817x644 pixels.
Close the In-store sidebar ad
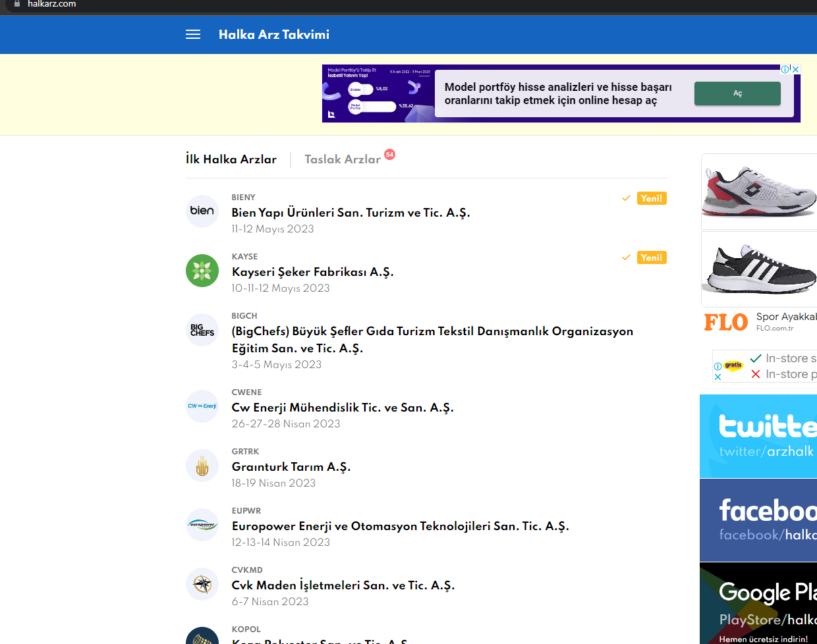[x=718, y=377]
